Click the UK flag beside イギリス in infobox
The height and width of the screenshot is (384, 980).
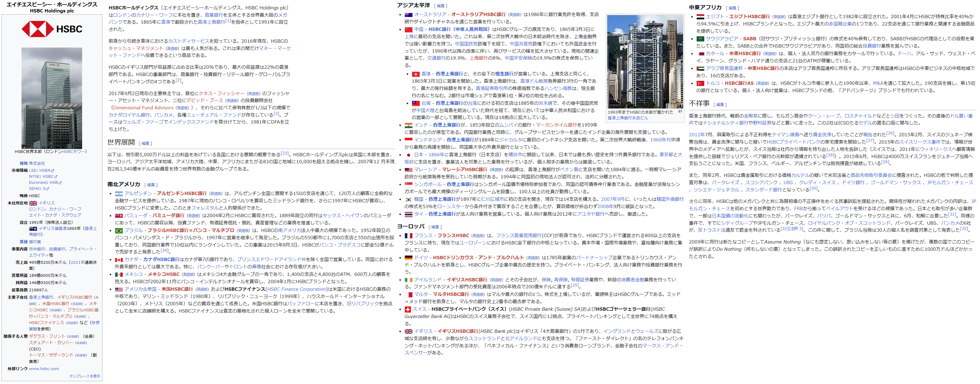click(33, 204)
